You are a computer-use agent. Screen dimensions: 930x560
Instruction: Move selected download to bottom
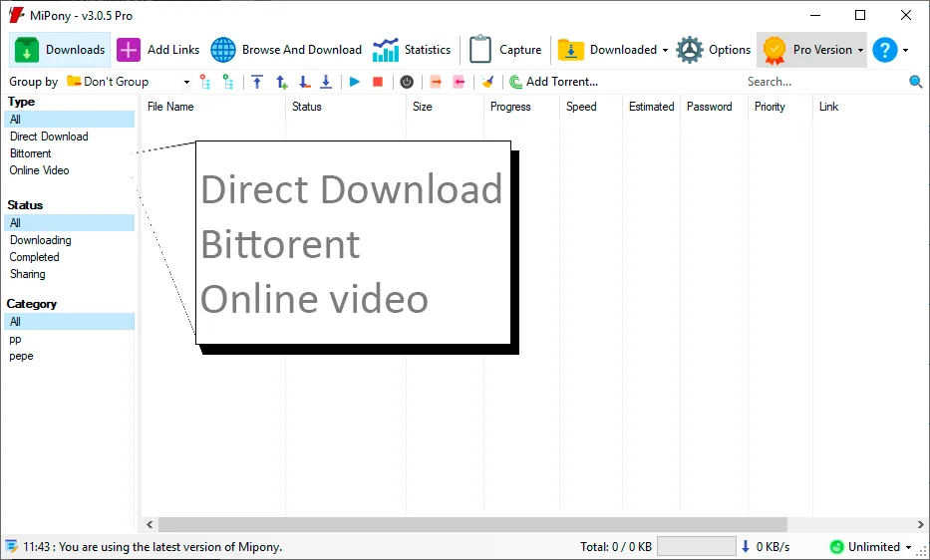click(x=326, y=82)
